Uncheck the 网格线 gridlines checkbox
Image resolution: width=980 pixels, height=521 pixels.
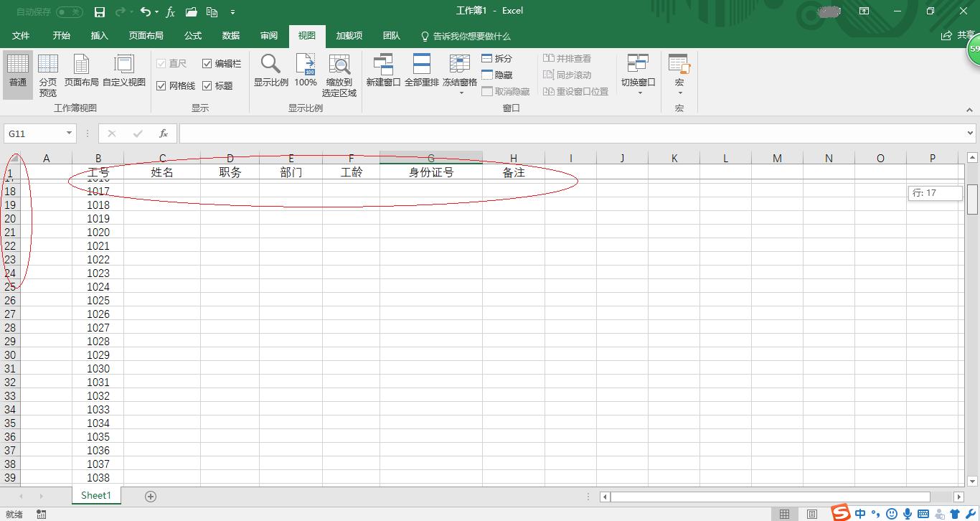(163, 85)
